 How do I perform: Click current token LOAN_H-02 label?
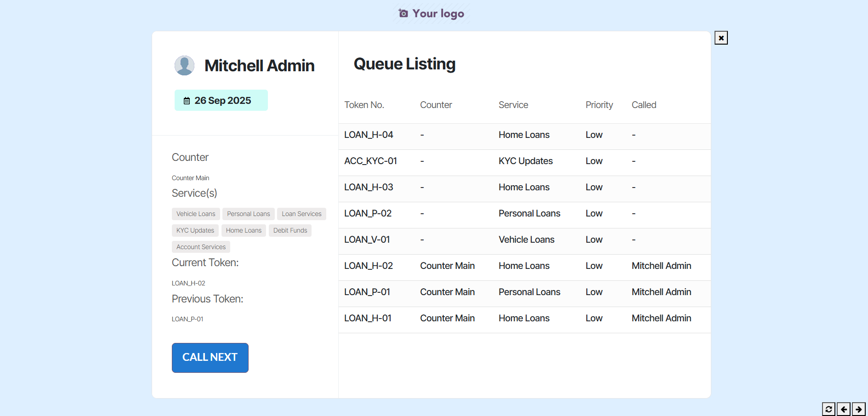tap(188, 283)
